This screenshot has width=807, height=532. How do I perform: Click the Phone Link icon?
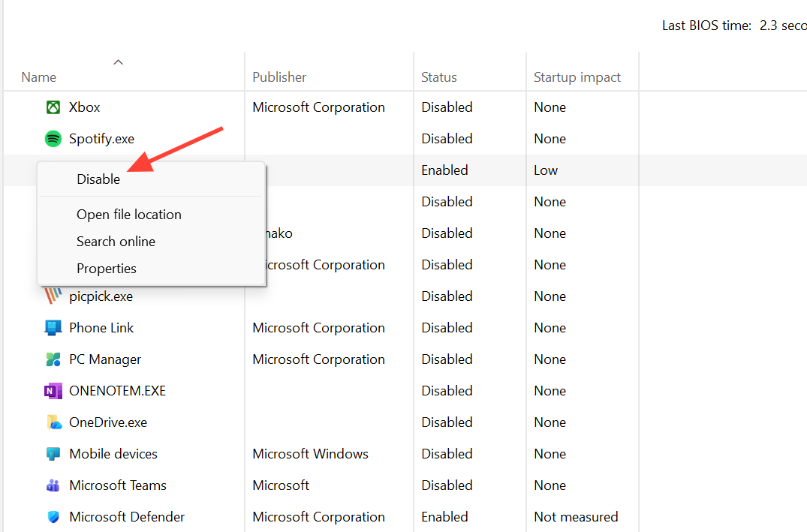coord(53,328)
